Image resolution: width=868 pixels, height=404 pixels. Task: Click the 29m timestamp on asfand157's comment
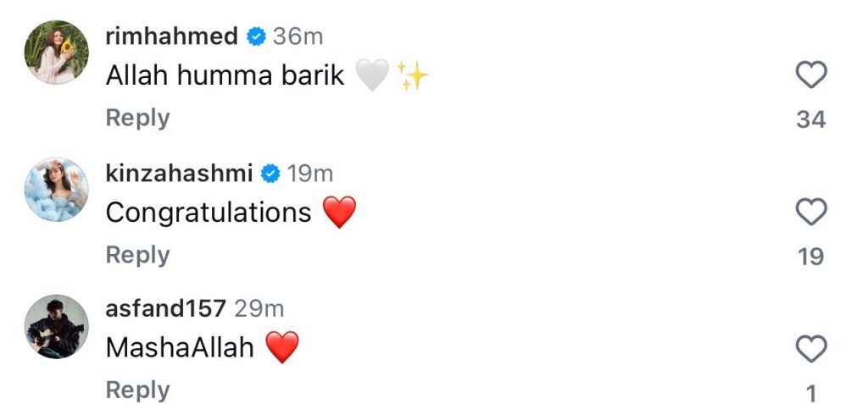(x=259, y=309)
